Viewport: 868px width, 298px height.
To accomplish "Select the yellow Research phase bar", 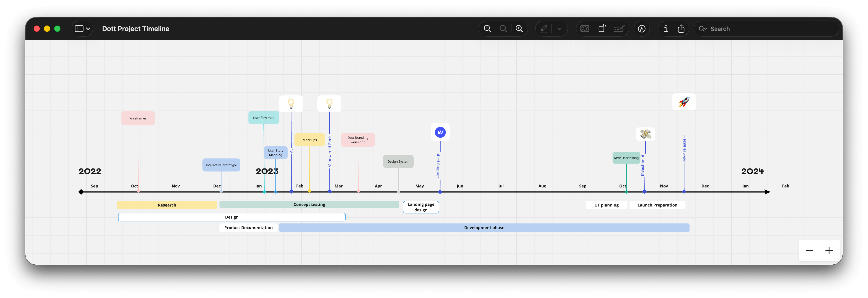I will (x=167, y=205).
